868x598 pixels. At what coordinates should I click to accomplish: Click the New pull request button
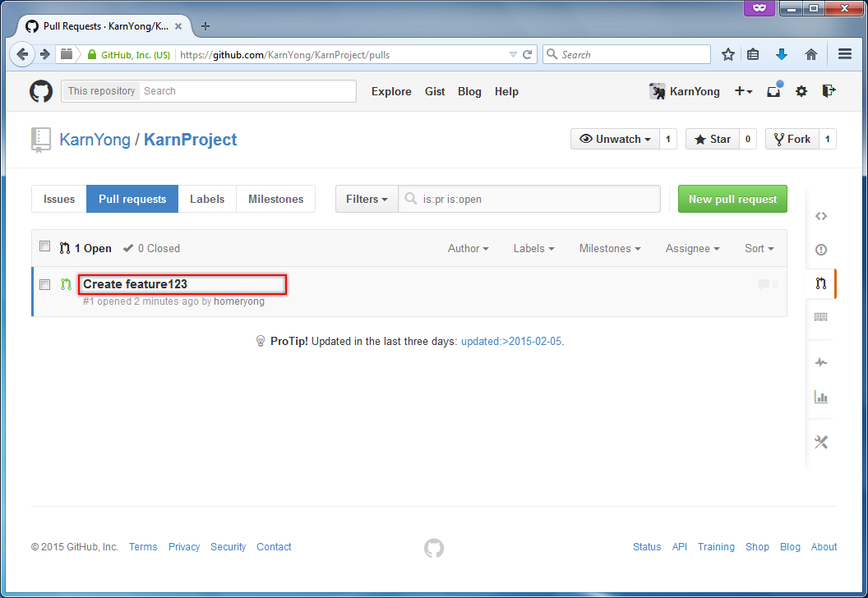[x=732, y=199]
